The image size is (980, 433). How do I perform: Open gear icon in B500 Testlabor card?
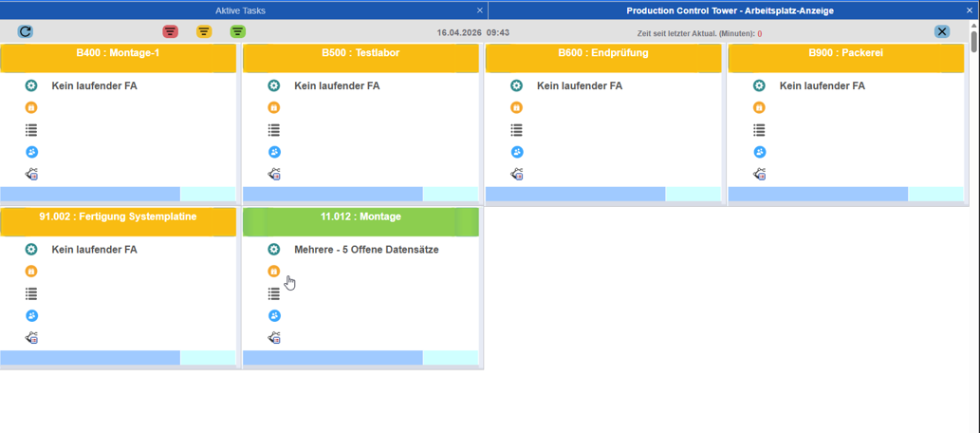274,85
